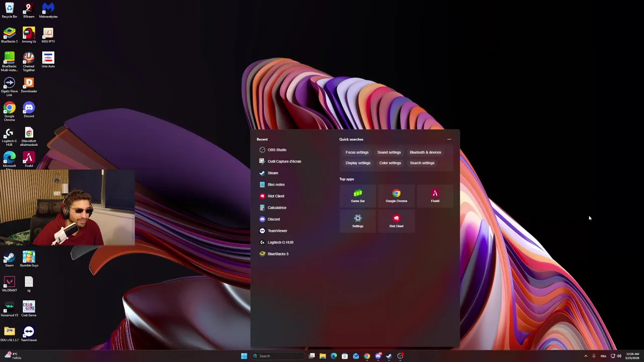
Task: Open File Explorer on the taskbar
Action: 323,356
